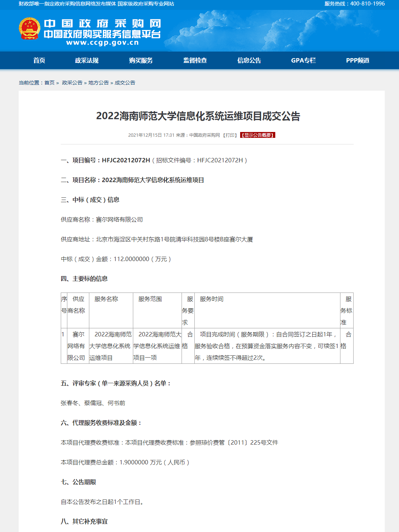399x532 pixels.
Task: Open the 信息公告 navigation item
Action: coord(249,60)
